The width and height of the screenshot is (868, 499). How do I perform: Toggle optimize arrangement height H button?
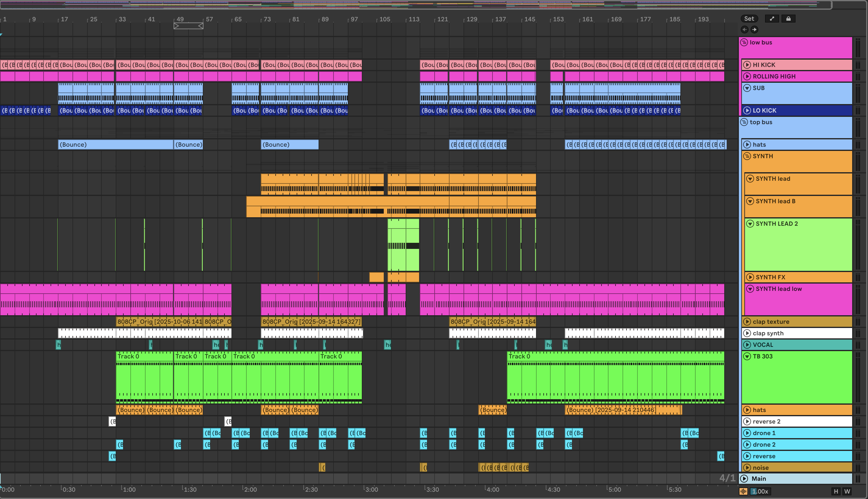click(x=836, y=491)
